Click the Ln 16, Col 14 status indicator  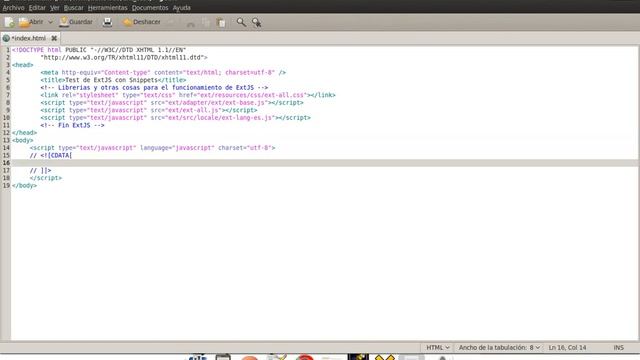pos(567,348)
